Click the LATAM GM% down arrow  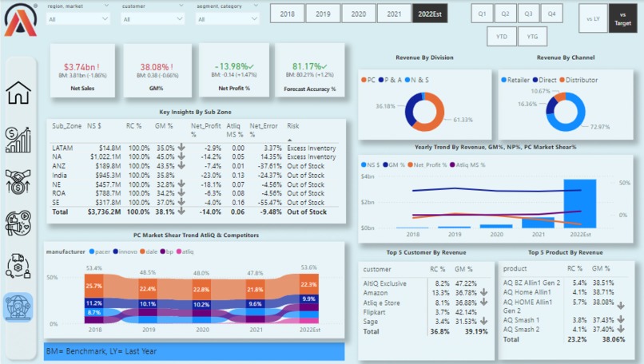coord(181,147)
